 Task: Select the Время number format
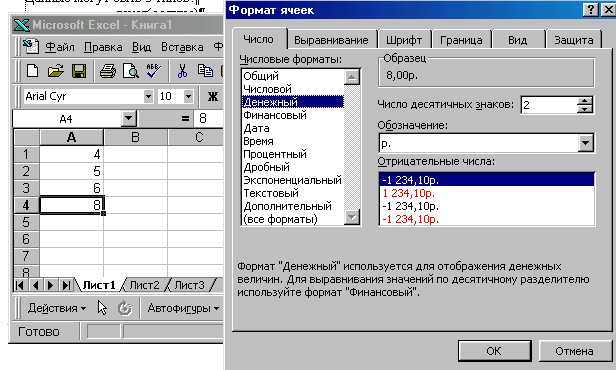coord(293,141)
